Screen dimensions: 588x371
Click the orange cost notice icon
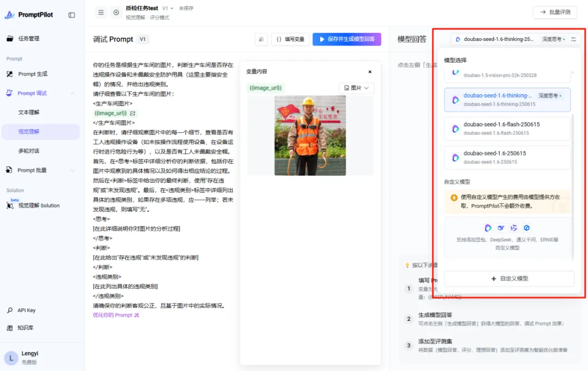click(454, 197)
